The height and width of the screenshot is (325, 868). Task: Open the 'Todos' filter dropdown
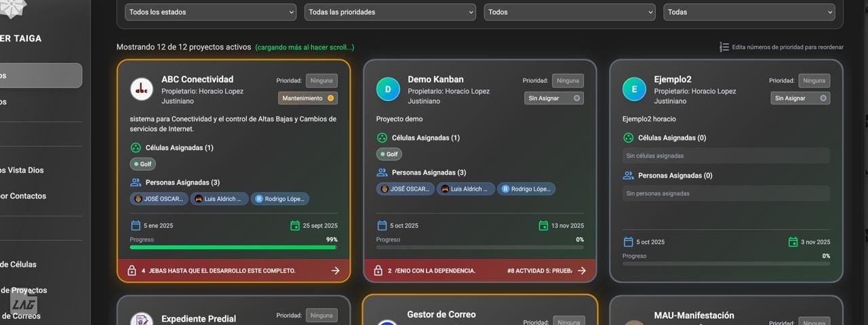(x=570, y=12)
